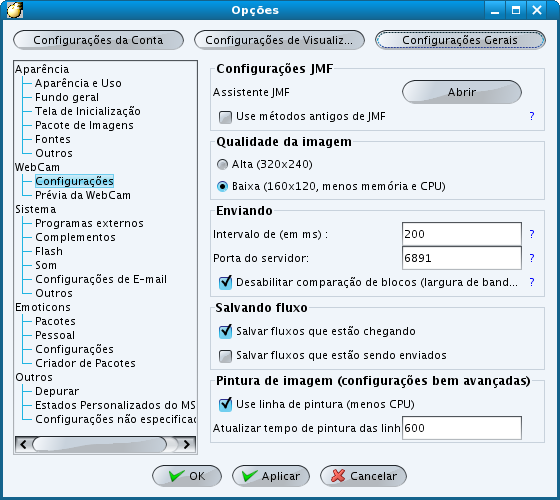Click the help question mark beside Use métodos antigos de JMF
This screenshot has height=500, width=560.
tap(532, 116)
